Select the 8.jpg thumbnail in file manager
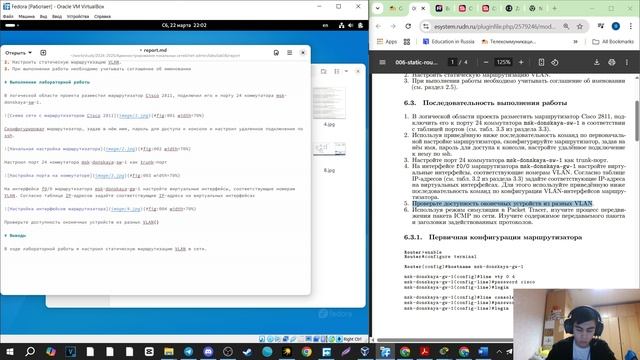The image size is (640, 360). pyautogui.click(x=329, y=149)
